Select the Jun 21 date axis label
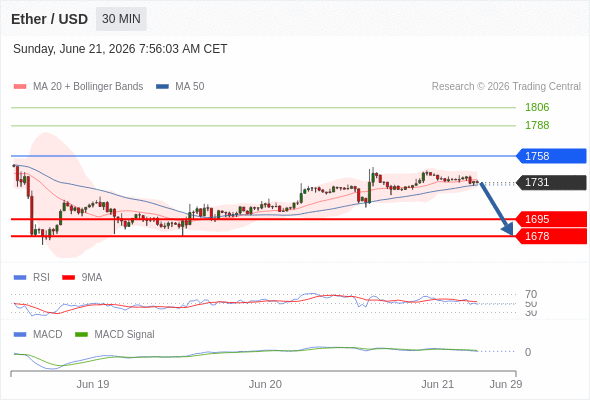590x400 pixels. 437,384
